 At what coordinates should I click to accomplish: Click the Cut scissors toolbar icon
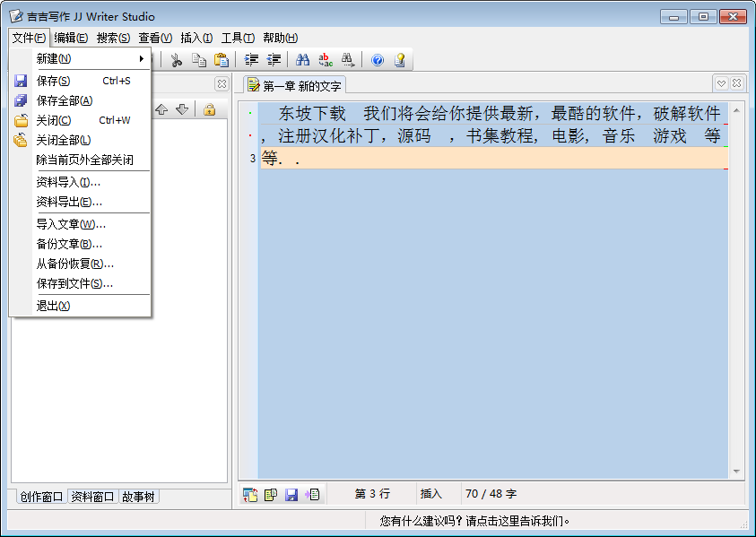coord(177,60)
